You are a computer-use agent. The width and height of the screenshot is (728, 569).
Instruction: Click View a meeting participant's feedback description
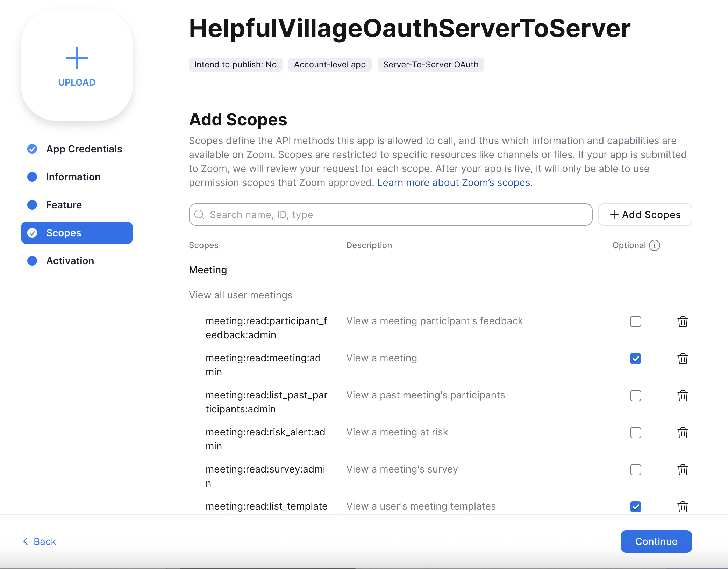point(435,321)
